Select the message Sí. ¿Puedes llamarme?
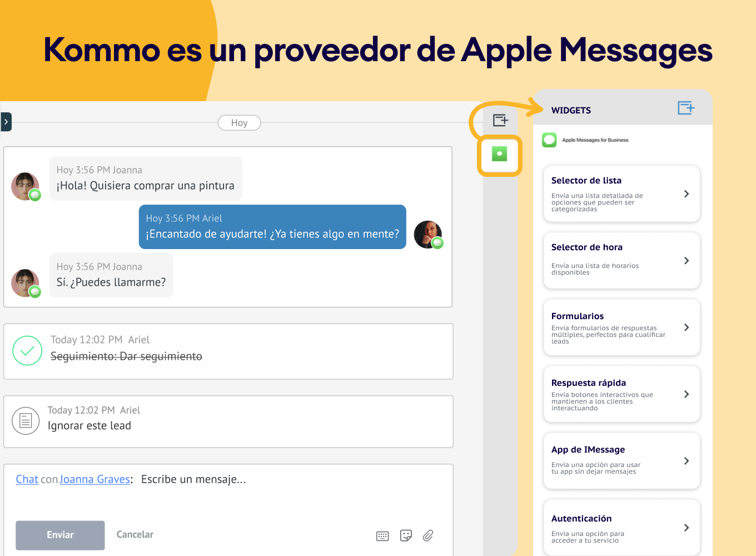The width and height of the screenshot is (756, 556). tap(111, 275)
